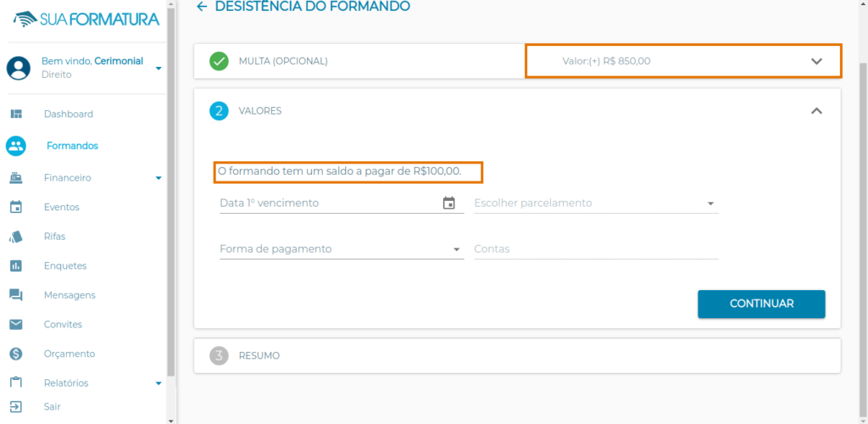Collapse the Valores section chevron
The image size is (868, 424).
tap(816, 110)
